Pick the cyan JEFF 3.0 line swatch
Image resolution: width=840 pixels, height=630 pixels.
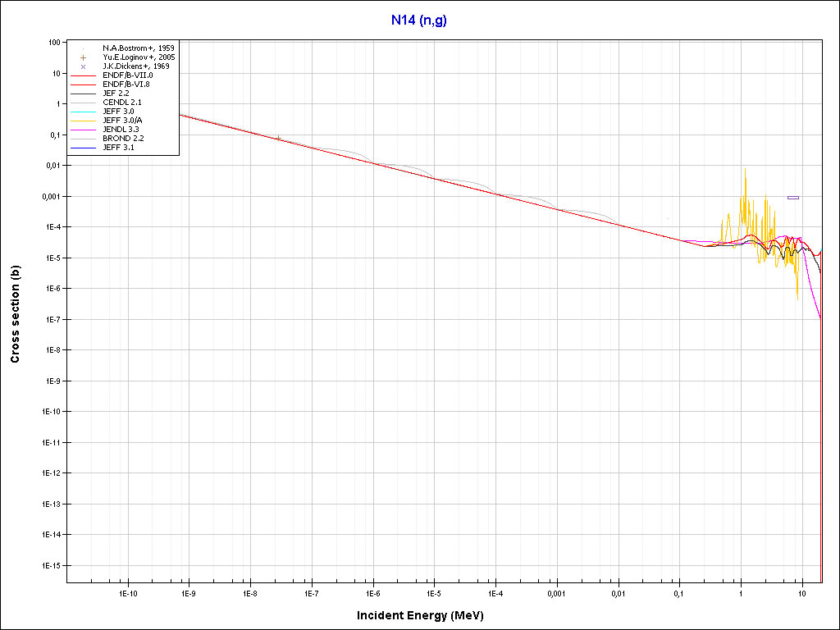84,111
